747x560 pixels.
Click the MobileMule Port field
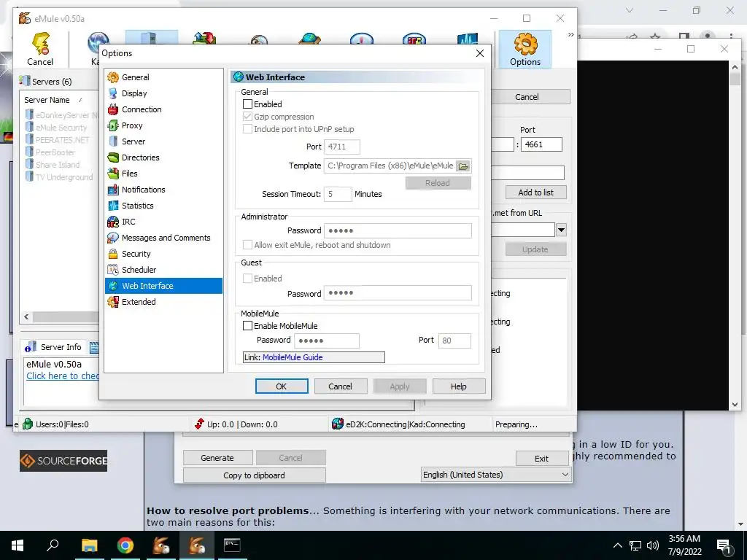454,341
